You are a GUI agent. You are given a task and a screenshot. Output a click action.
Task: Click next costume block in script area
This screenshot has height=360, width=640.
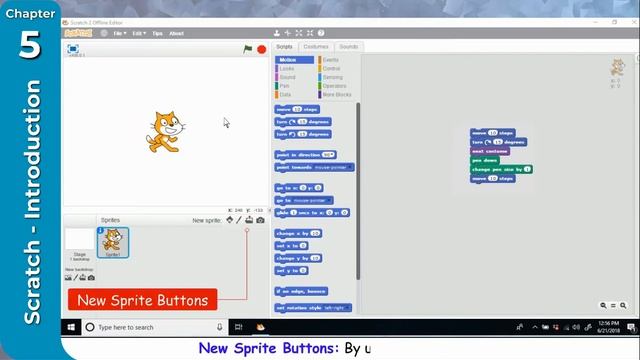pyautogui.click(x=490, y=151)
